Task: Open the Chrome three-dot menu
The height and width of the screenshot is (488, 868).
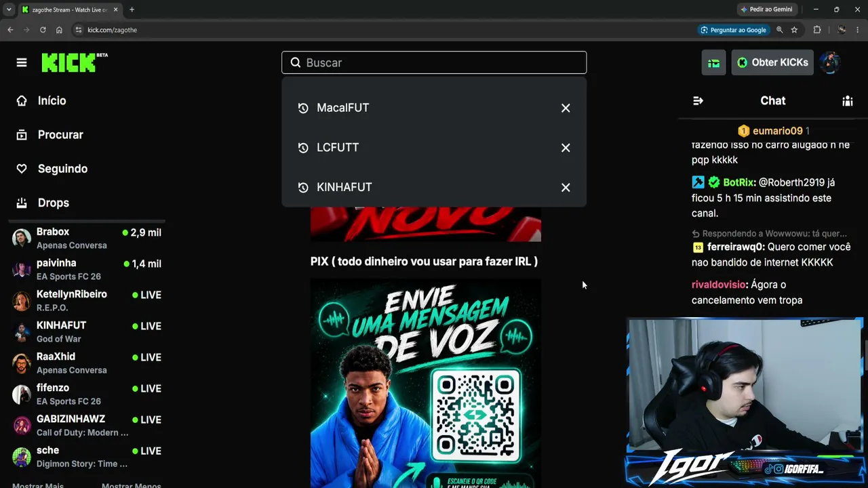Action: click(x=858, y=30)
